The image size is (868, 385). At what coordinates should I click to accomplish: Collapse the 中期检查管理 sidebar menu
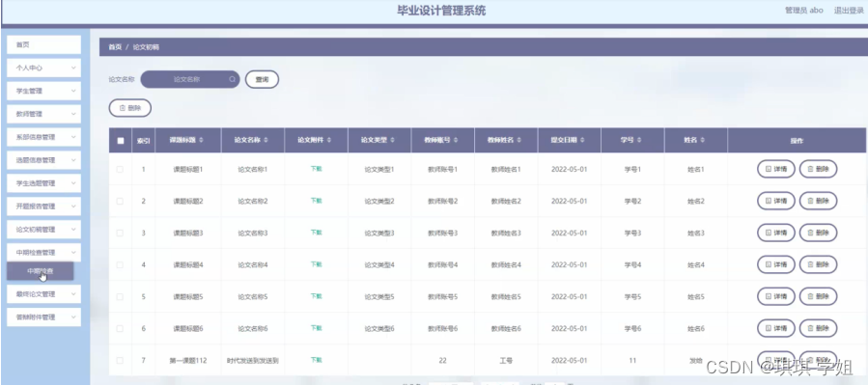[x=43, y=252]
